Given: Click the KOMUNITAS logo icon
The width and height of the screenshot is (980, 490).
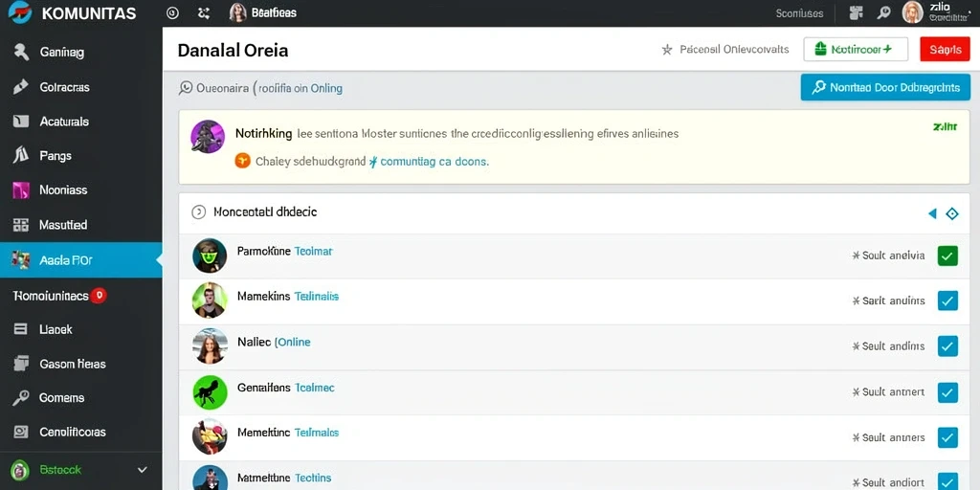Looking at the screenshot, I should pos(19,12).
